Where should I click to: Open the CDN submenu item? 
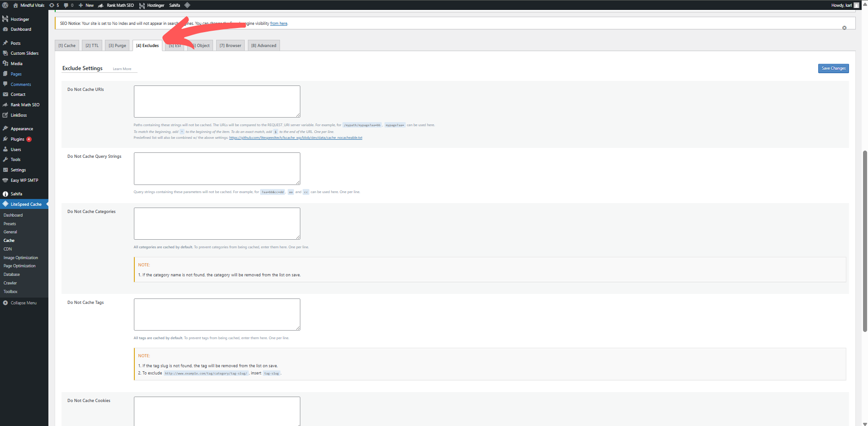(x=8, y=249)
